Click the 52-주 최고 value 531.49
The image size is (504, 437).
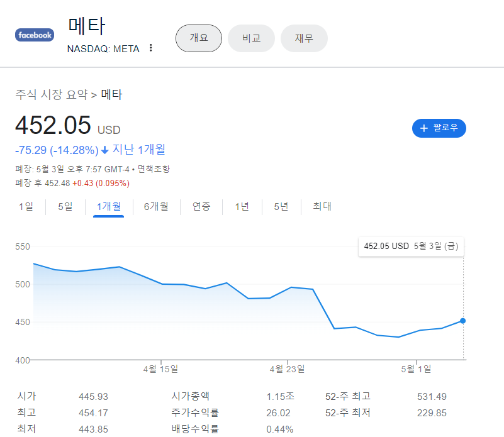pos(432,397)
